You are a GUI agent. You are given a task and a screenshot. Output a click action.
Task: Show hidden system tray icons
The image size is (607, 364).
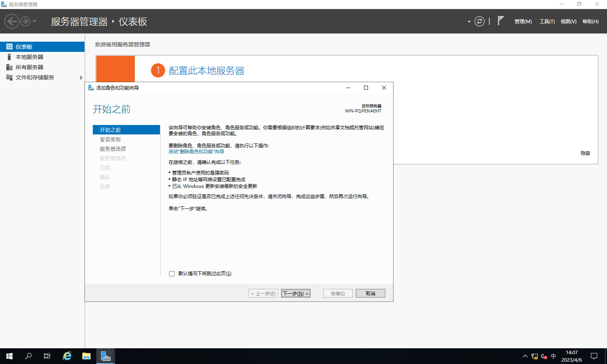click(x=525, y=356)
